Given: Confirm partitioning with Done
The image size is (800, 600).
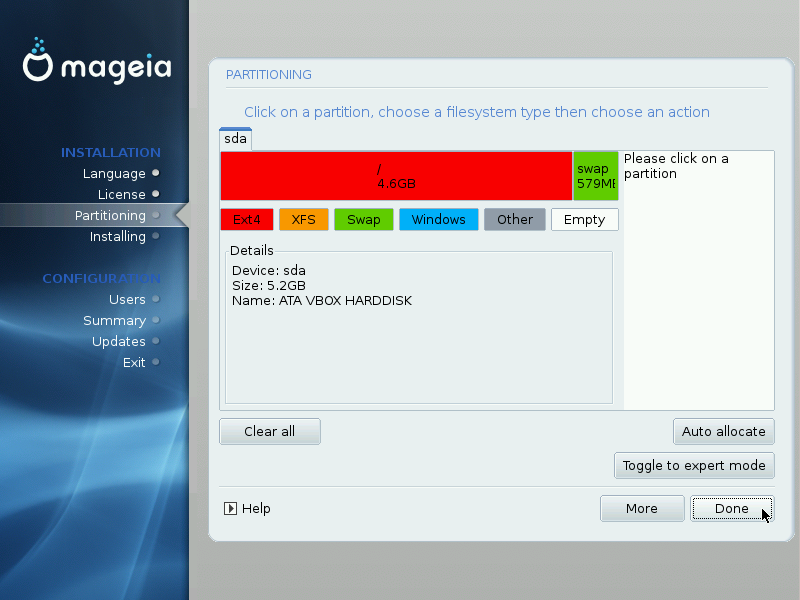Looking at the screenshot, I should [x=732, y=509].
